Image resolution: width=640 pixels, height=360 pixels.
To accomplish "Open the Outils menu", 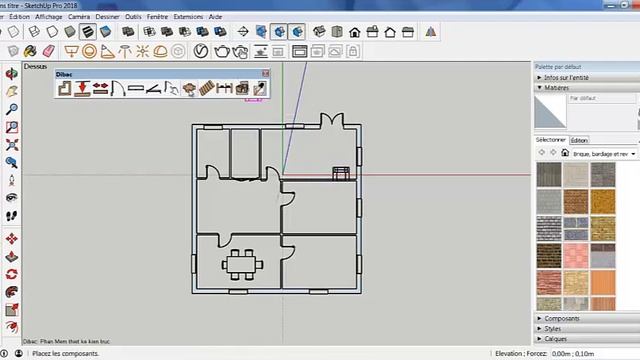I will click(x=133, y=17).
